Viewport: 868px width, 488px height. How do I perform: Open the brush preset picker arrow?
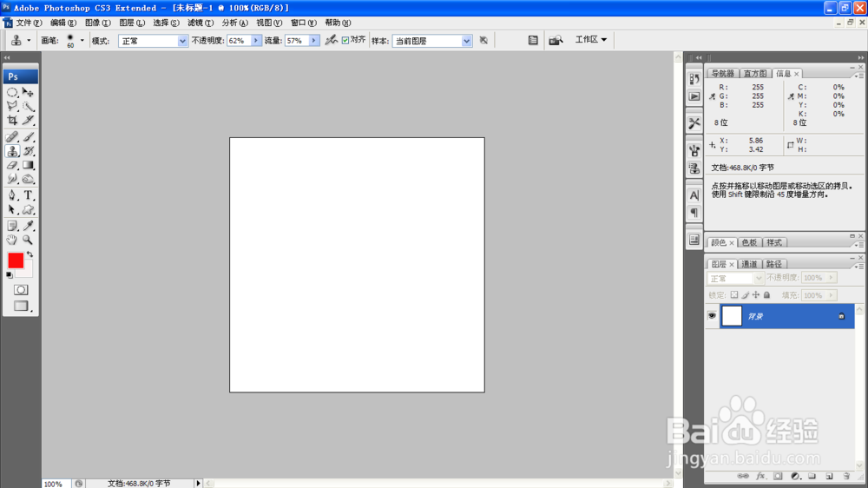click(x=82, y=41)
